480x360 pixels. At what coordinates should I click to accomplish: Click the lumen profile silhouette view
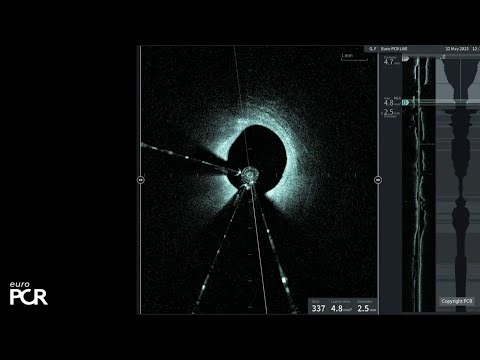click(460, 184)
